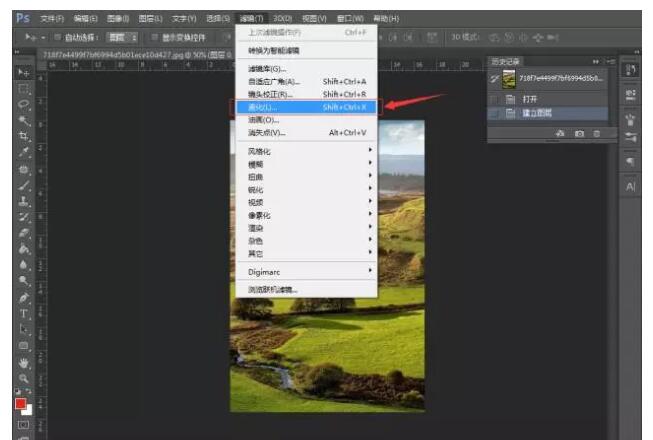Expand the 风格化 submenu
653x440 pixels.
[x=307, y=151]
